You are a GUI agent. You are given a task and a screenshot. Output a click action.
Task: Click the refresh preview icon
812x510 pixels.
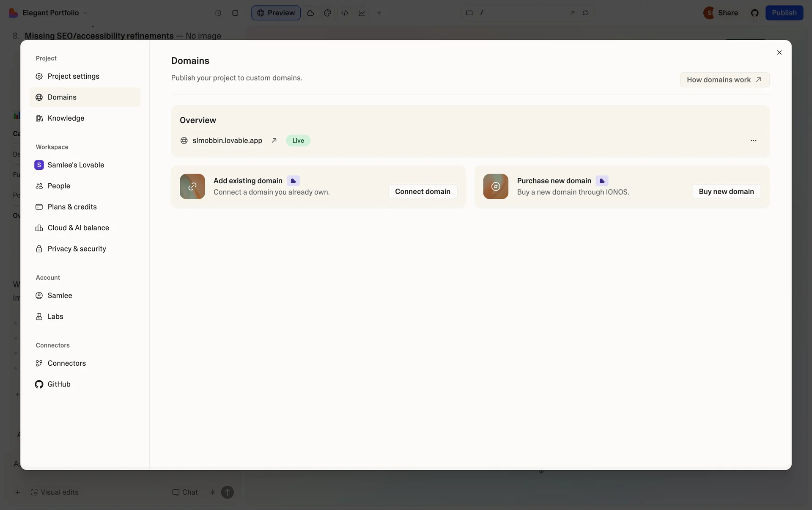pyautogui.click(x=585, y=13)
